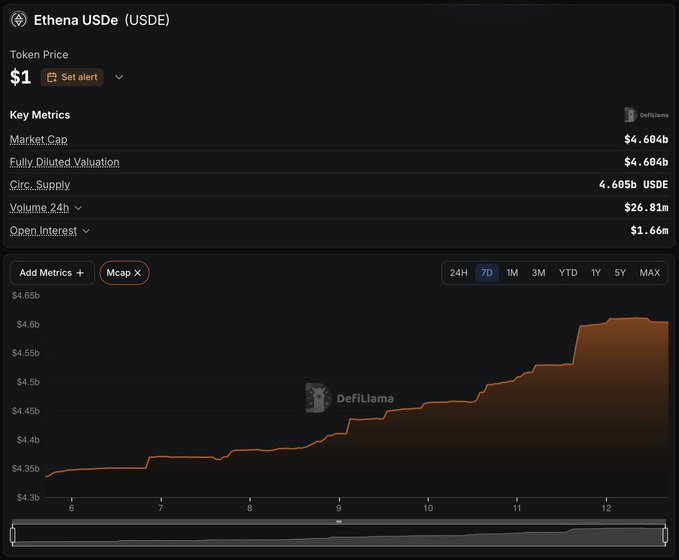Switch chart range to 24H

(459, 273)
